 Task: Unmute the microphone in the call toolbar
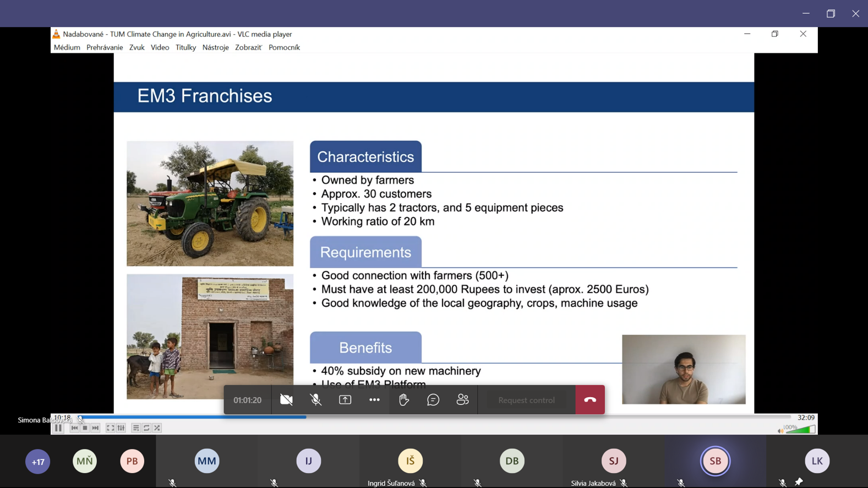point(316,400)
